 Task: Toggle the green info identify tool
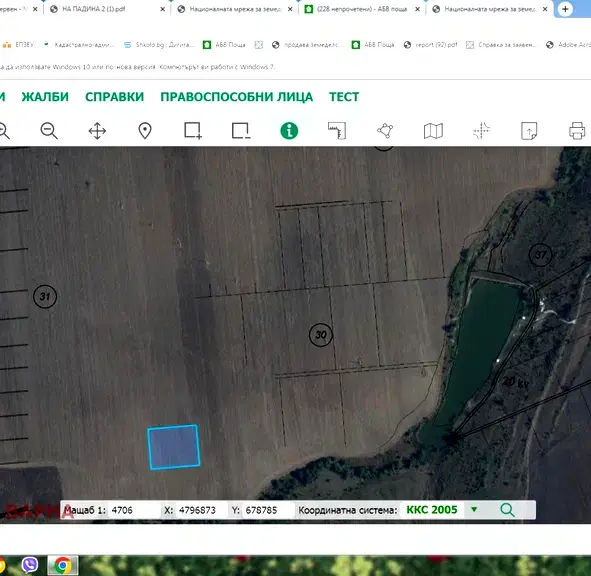289,131
